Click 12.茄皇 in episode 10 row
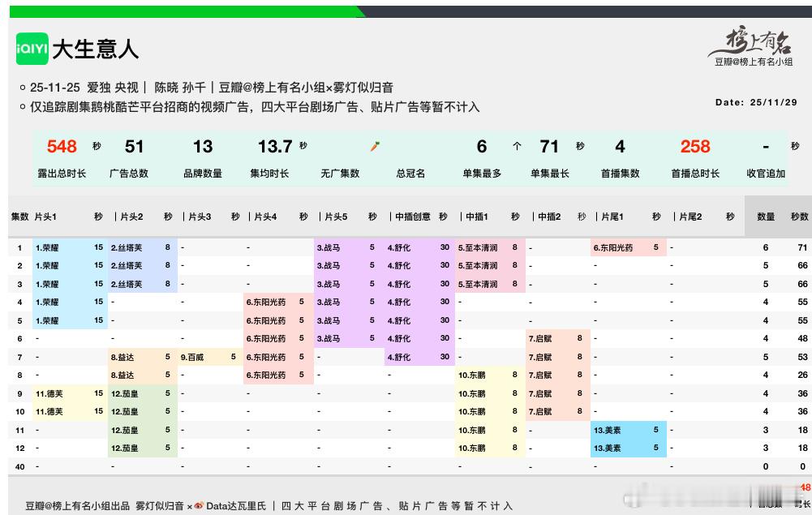812x515 pixels. tap(125, 412)
